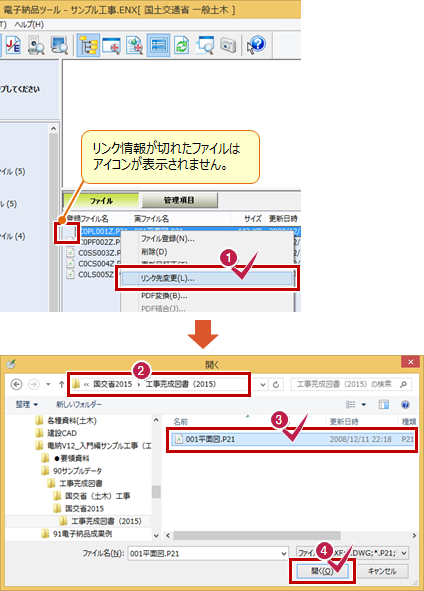Select 90サンプルデータ folder in tree
The height and width of the screenshot is (591, 424).
[72, 471]
